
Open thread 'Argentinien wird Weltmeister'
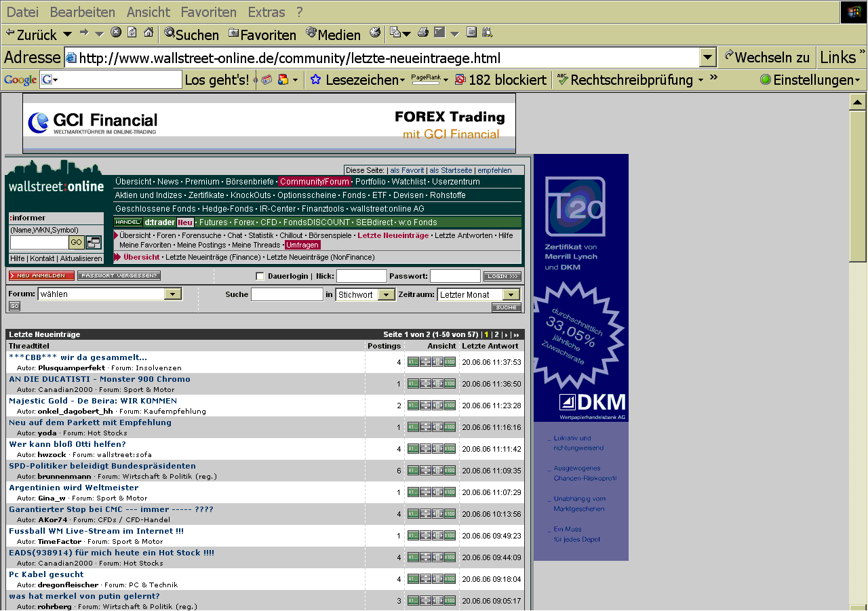[x=73, y=488]
